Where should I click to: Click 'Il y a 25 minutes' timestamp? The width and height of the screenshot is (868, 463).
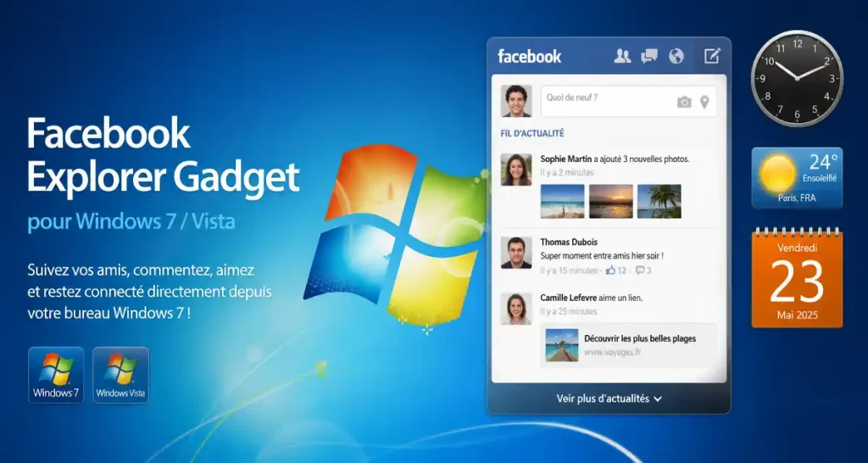pyautogui.click(x=569, y=311)
